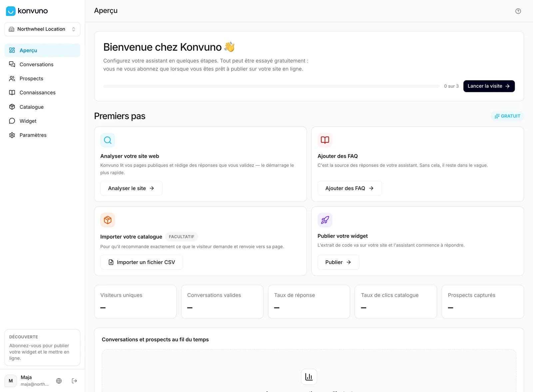Open the Catalogue section
The height and width of the screenshot is (392, 533).
point(42,107)
